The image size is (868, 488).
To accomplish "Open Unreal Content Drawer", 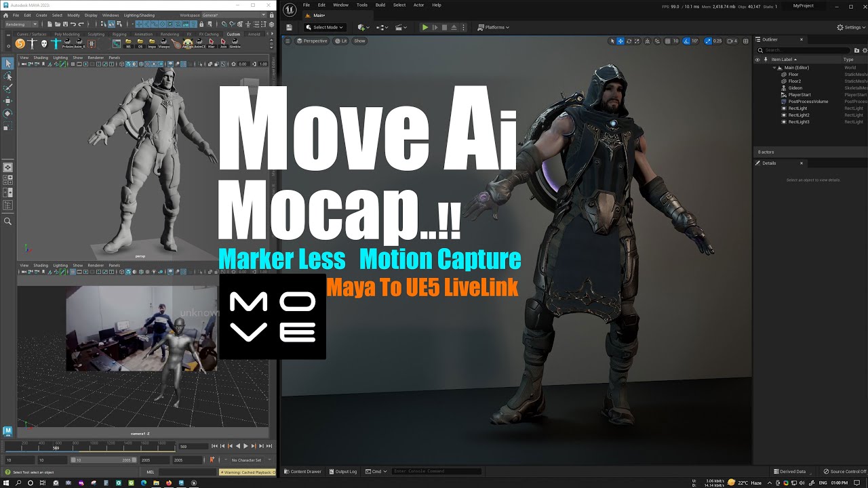I will tap(302, 471).
